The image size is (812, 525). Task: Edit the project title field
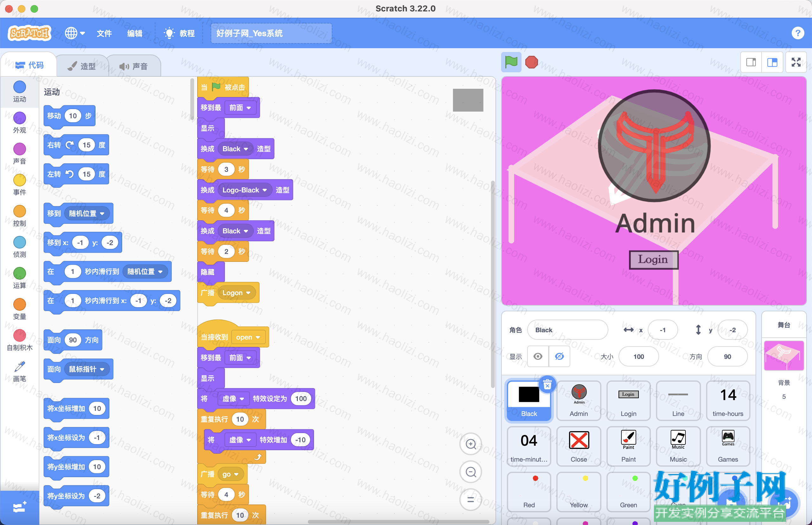(271, 33)
